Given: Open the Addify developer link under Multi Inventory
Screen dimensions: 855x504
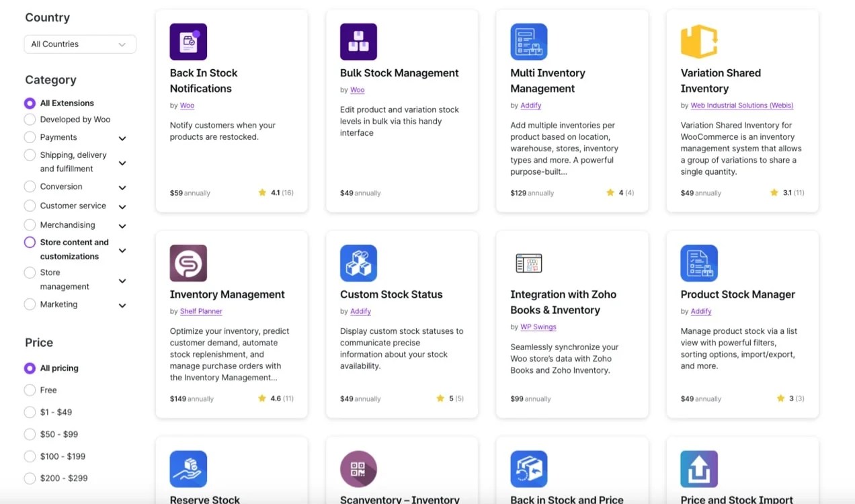Looking at the screenshot, I should pyautogui.click(x=530, y=106).
